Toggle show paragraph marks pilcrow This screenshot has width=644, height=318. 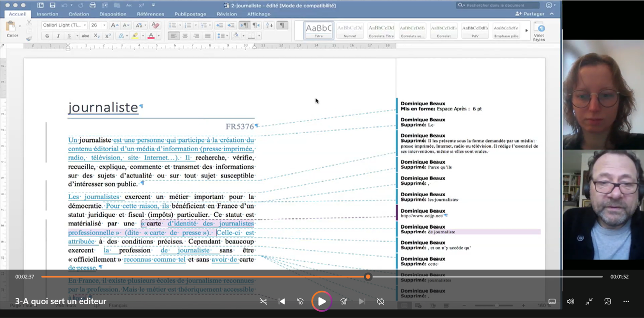282,25
